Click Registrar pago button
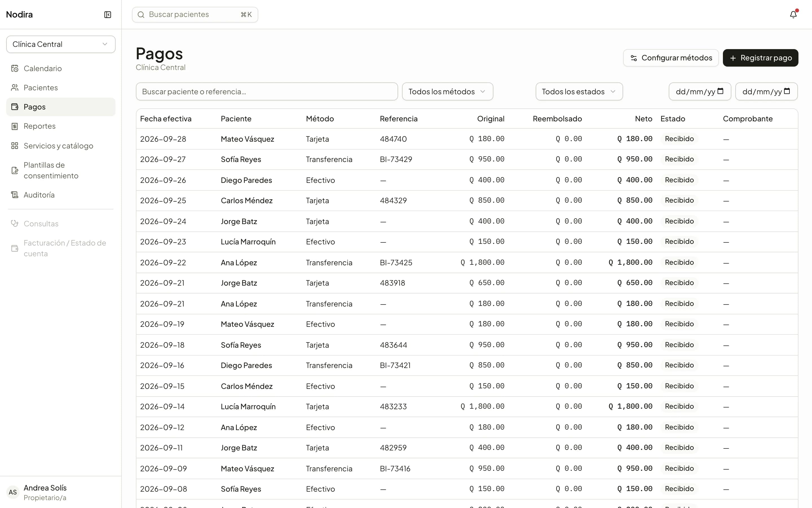812x508 pixels. tap(760, 58)
